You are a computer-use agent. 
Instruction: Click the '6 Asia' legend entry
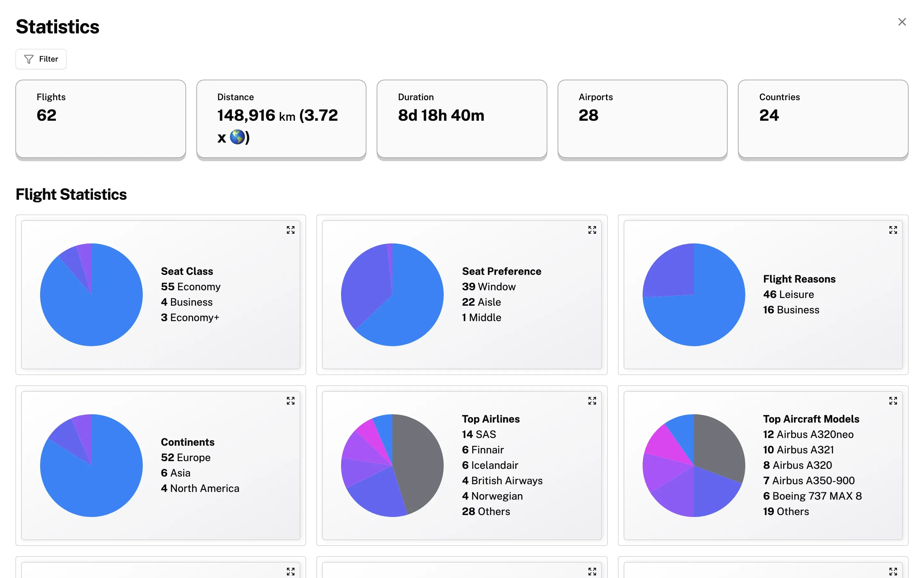[175, 473]
